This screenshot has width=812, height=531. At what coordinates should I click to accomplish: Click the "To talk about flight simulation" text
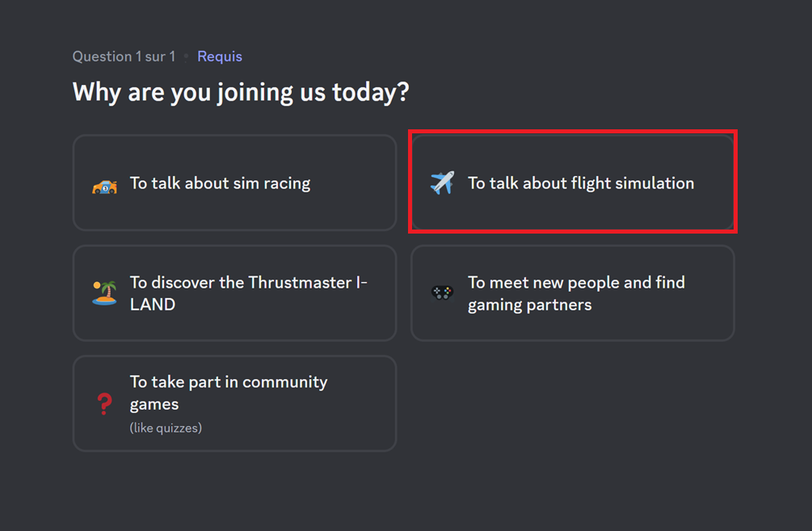(x=581, y=183)
